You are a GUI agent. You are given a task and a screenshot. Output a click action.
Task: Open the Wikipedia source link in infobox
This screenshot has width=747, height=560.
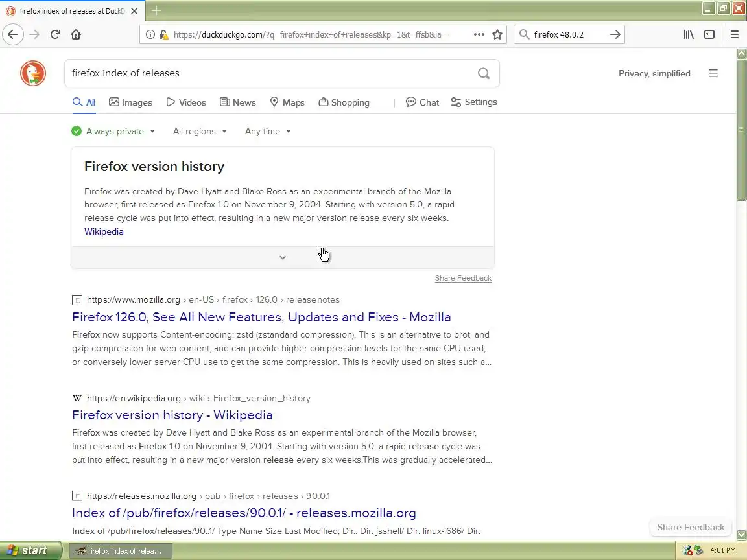[x=104, y=232]
